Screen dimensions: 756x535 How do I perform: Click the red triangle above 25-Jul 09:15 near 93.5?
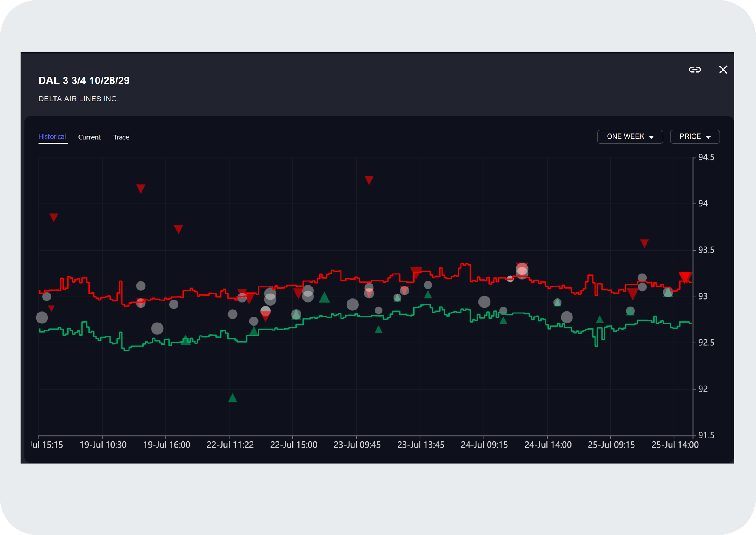tap(644, 243)
